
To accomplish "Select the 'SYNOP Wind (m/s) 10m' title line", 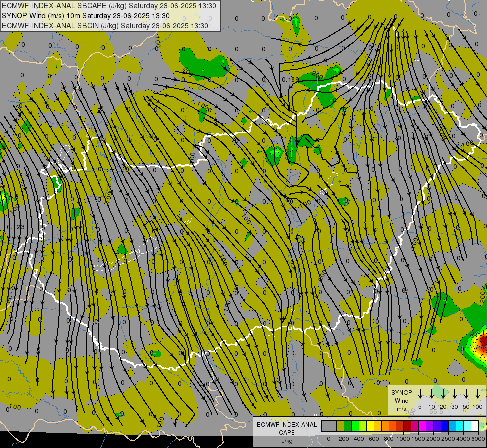I will pos(86,16).
